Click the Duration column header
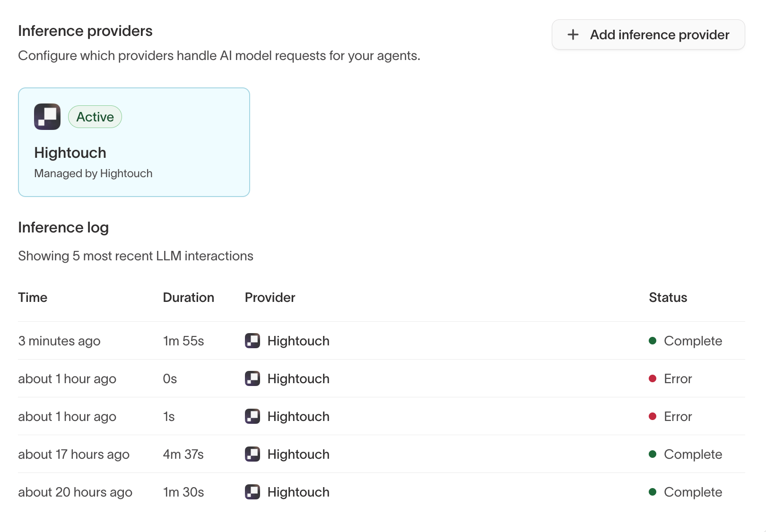This screenshot has height=532, width=766. coord(188,297)
